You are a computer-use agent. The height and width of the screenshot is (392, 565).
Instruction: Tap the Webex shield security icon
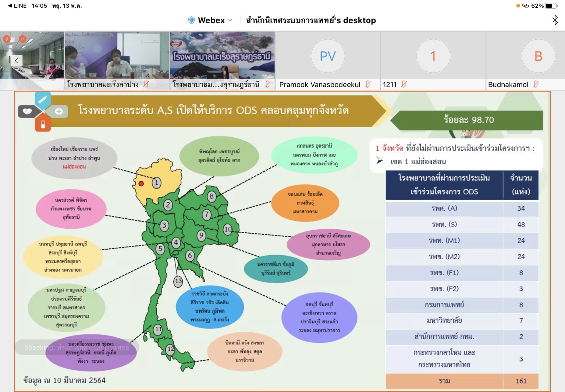click(x=191, y=20)
